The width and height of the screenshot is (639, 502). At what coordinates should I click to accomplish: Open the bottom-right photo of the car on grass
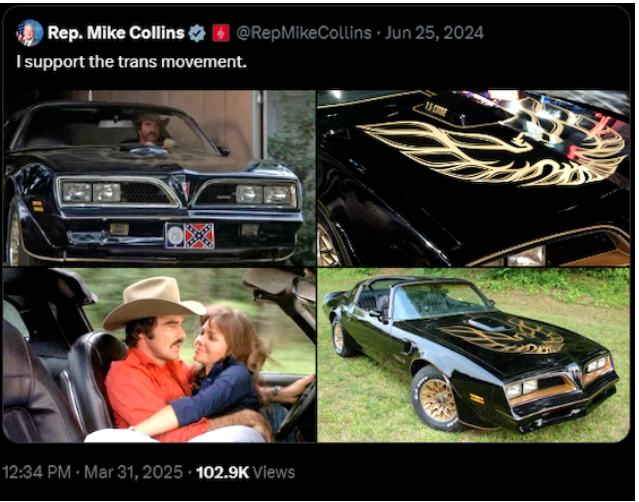pyautogui.click(x=474, y=355)
